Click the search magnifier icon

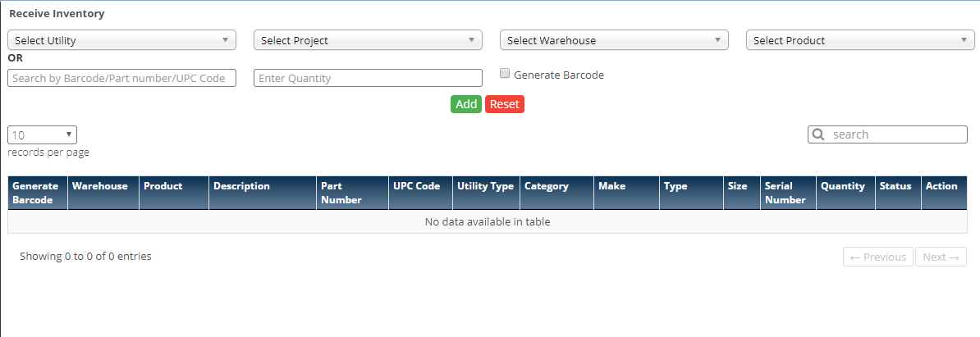pos(818,134)
